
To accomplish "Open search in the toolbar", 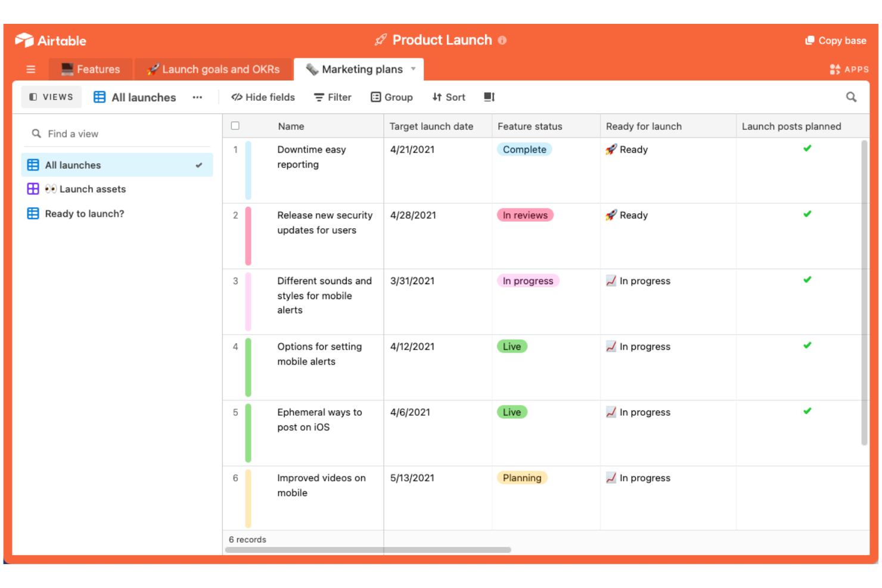I will pos(851,97).
